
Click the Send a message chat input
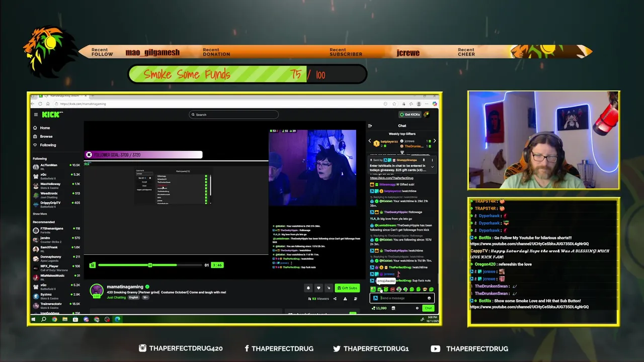(x=402, y=298)
